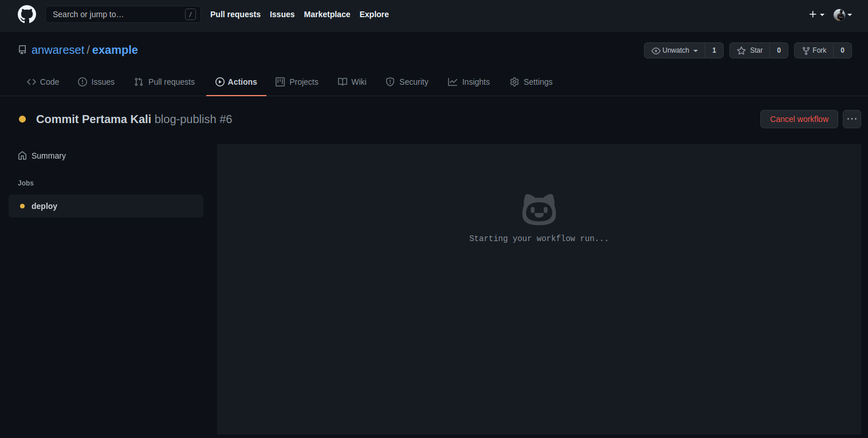Open the anwareset owner link
Screen dimensions: 868x438
[x=58, y=50]
